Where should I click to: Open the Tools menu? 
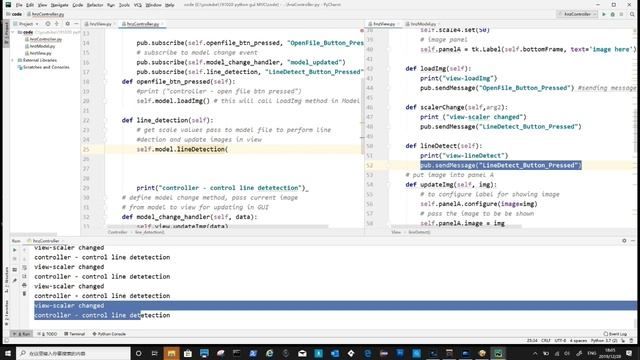(x=124, y=5)
